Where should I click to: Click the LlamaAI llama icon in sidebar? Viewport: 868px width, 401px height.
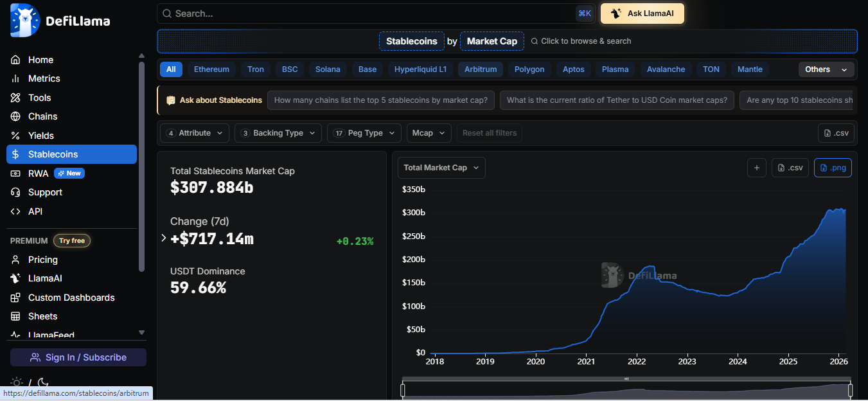click(16, 278)
